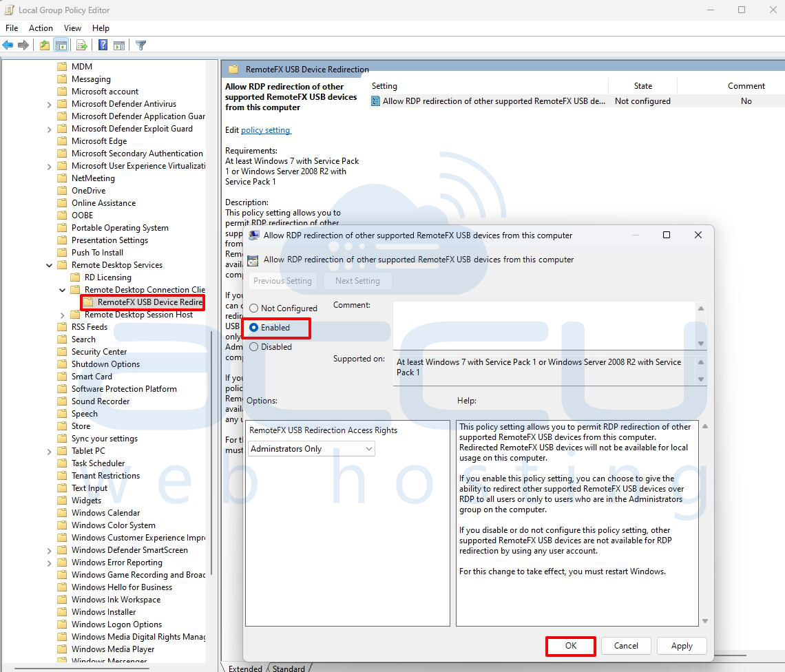The width and height of the screenshot is (785, 672).
Task: Open the View menu
Action: point(72,28)
